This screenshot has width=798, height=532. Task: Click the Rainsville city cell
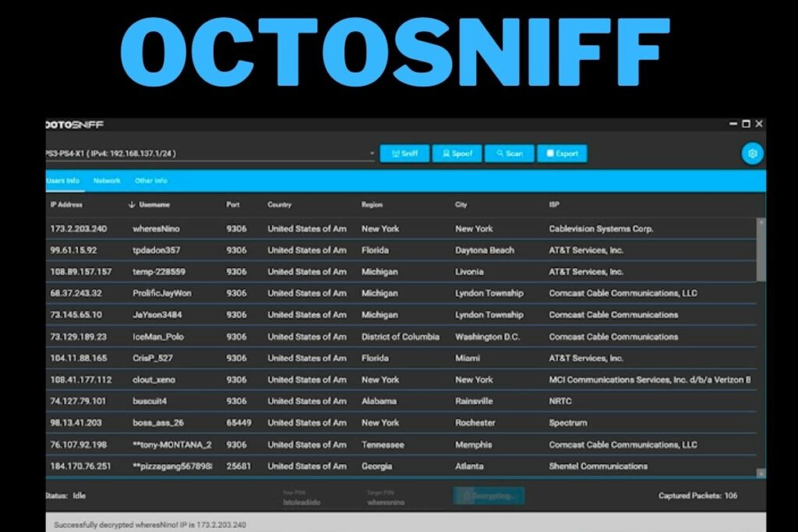[x=474, y=401]
